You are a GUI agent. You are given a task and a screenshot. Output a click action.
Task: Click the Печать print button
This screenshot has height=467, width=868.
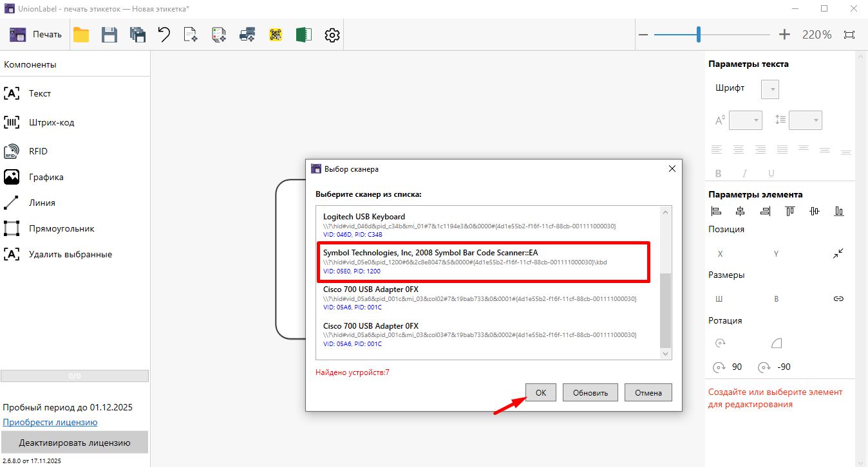36,35
